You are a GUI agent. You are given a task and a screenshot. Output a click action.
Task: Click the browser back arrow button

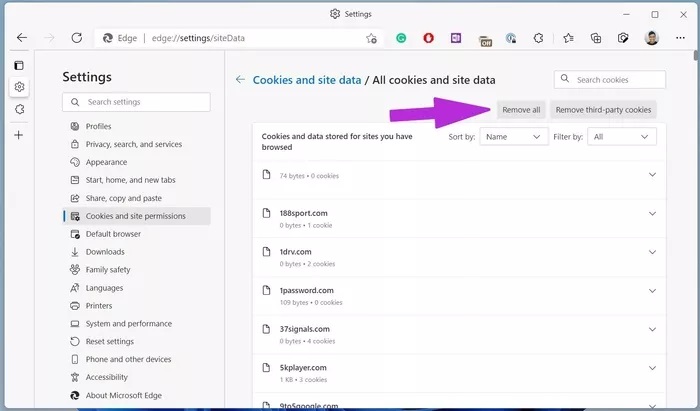pyautogui.click(x=22, y=38)
